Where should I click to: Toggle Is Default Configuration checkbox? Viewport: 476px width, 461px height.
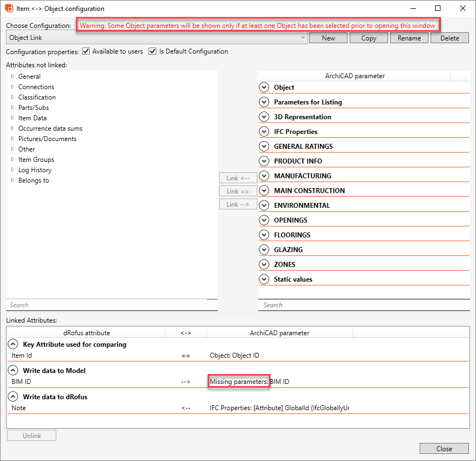click(152, 51)
